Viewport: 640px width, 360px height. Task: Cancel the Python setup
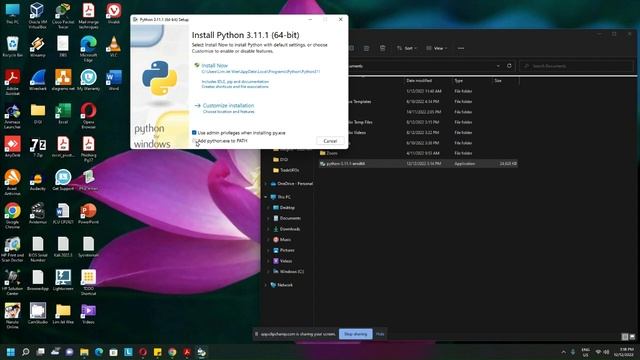330,141
